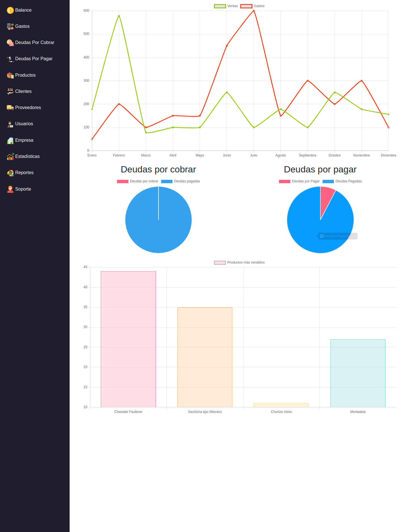Image resolution: width=409 pixels, height=532 pixels.
Task: Click the Usuarios person icon
Action: click(x=10, y=124)
